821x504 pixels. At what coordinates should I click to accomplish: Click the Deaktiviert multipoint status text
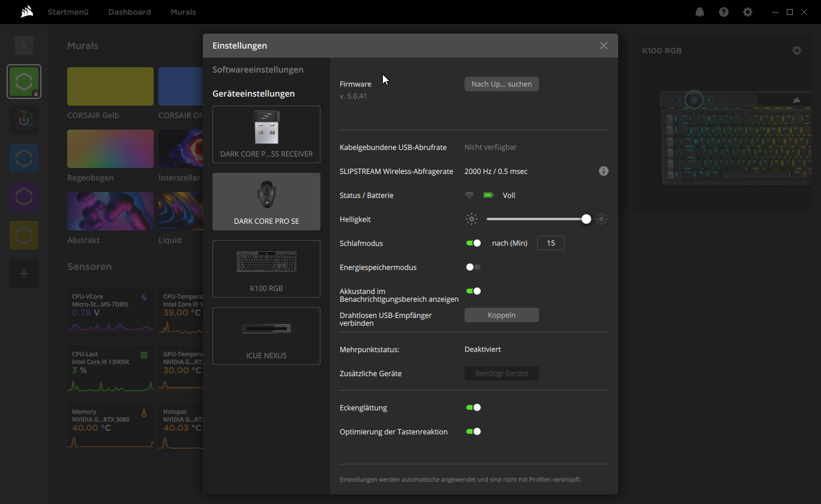[483, 349]
